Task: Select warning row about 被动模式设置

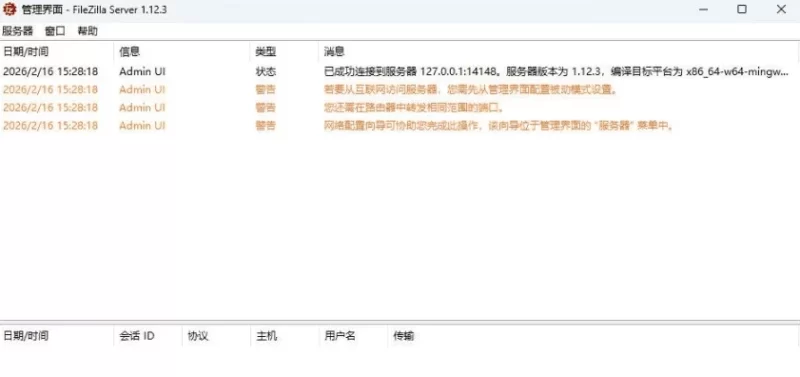Action: tap(400, 90)
